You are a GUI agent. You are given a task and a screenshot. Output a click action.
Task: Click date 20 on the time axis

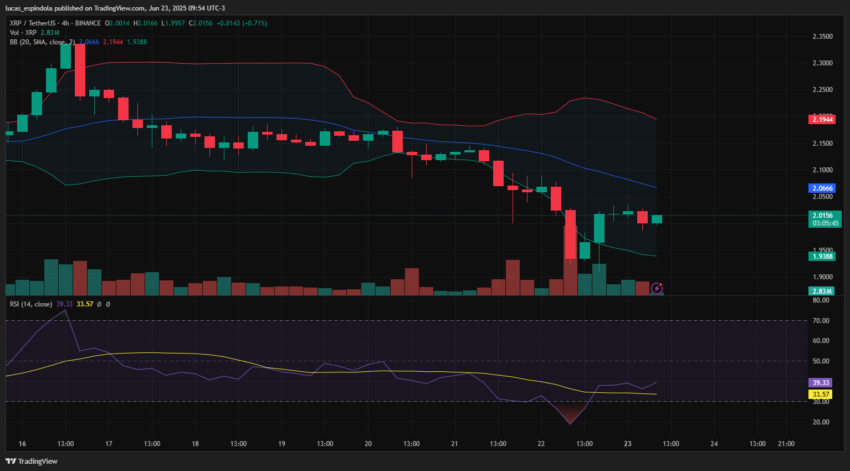[x=368, y=443]
